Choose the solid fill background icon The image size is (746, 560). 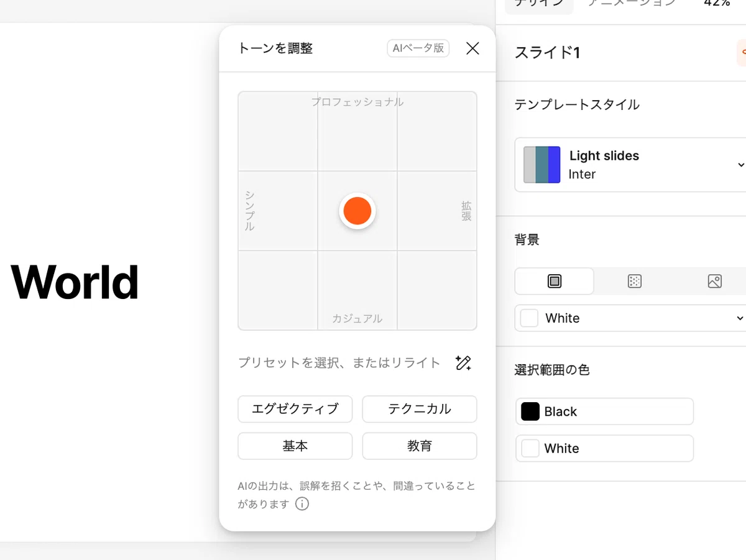pyautogui.click(x=555, y=281)
